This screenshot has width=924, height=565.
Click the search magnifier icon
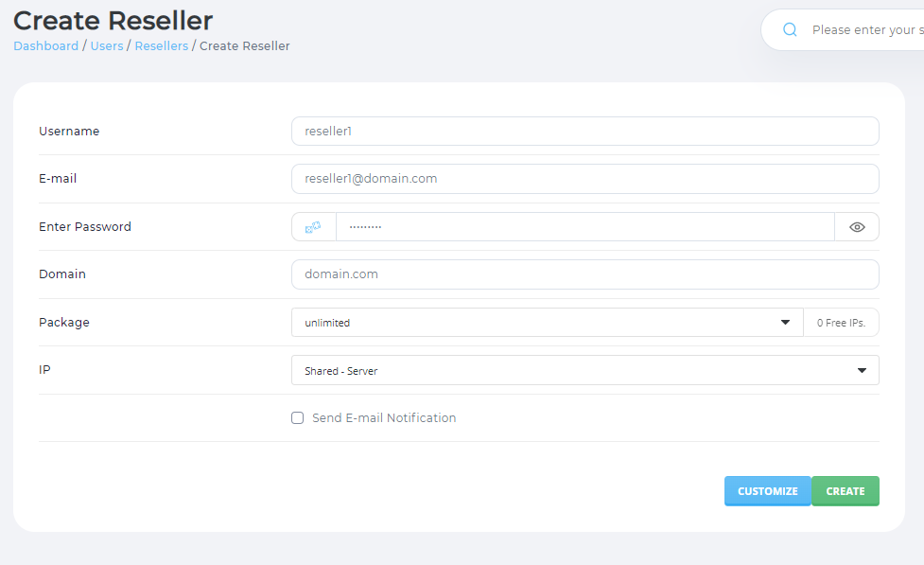click(790, 30)
